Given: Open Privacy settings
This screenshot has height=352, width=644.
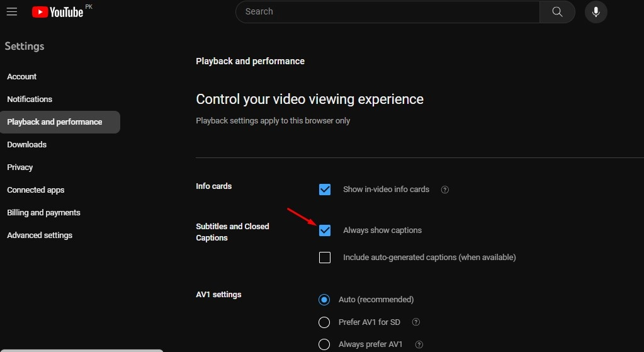Looking at the screenshot, I should click(x=20, y=167).
